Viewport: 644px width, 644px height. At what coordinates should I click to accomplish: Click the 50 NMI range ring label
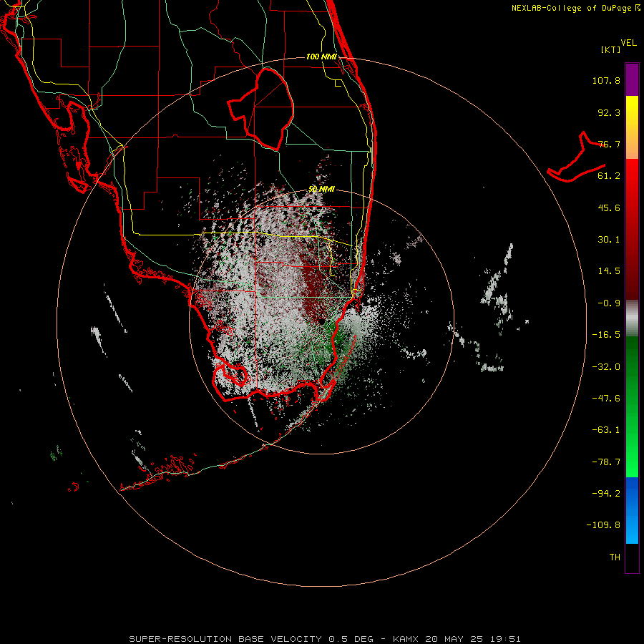[321, 189]
